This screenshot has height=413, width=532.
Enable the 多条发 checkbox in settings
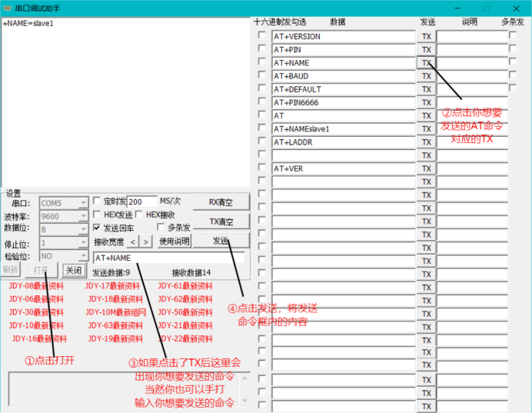click(161, 227)
